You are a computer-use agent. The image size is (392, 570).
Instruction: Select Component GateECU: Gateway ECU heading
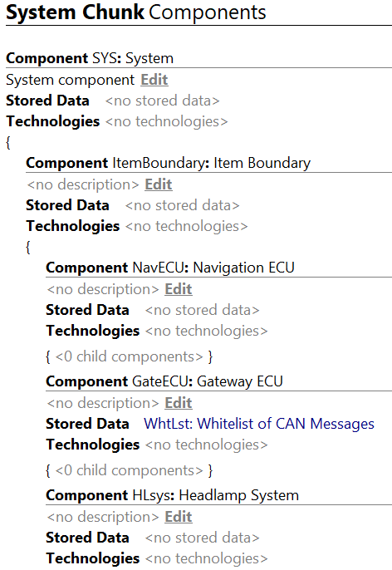coord(164,381)
